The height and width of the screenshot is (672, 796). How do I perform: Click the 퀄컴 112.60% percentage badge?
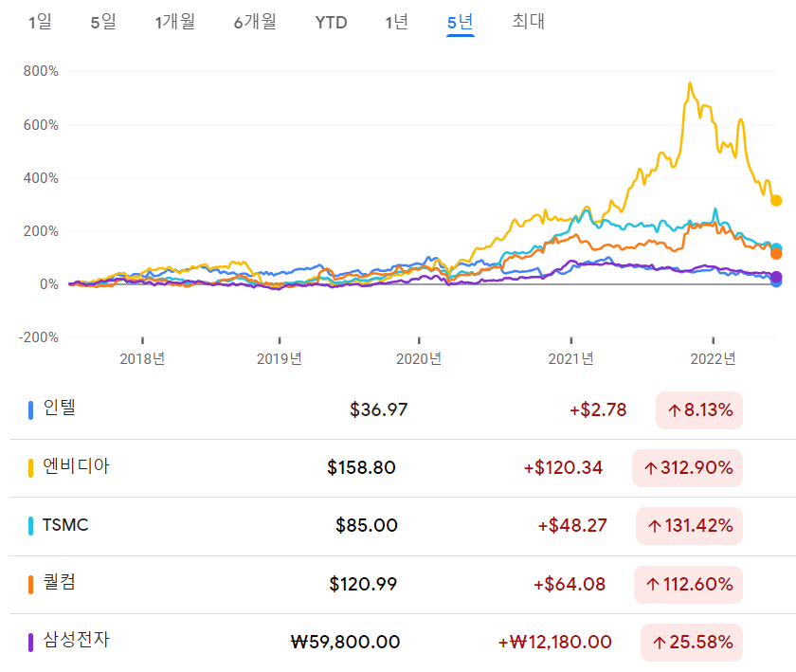689,585
